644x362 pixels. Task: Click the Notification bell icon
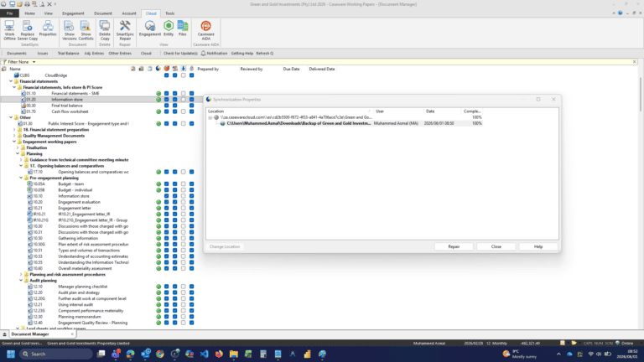[x=203, y=54]
